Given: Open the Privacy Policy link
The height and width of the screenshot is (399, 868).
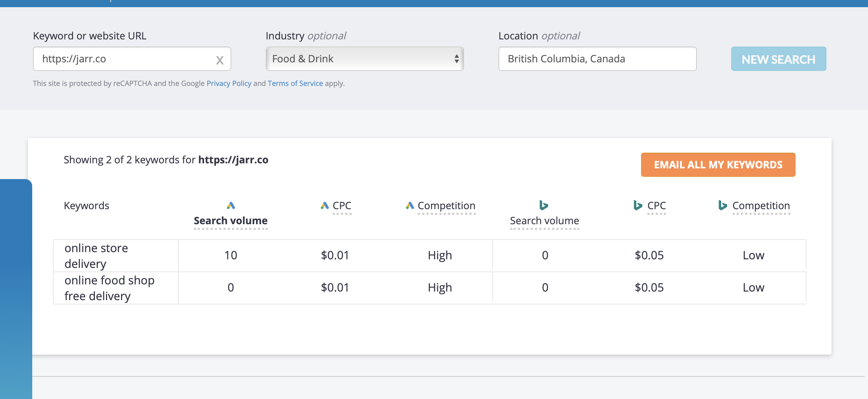Looking at the screenshot, I should pos(229,83).
